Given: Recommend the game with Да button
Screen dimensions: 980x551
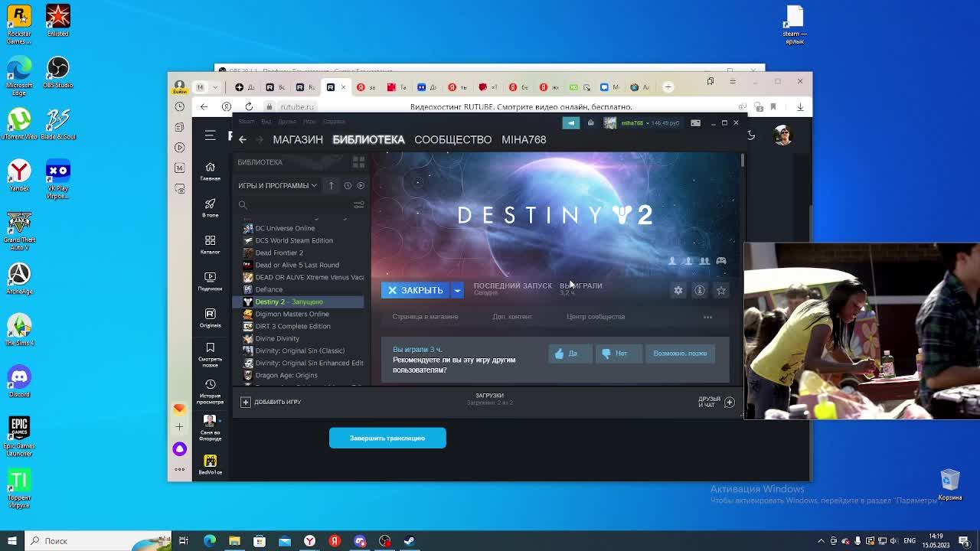Looking at the screenshot, I should (x=570, y=354).
